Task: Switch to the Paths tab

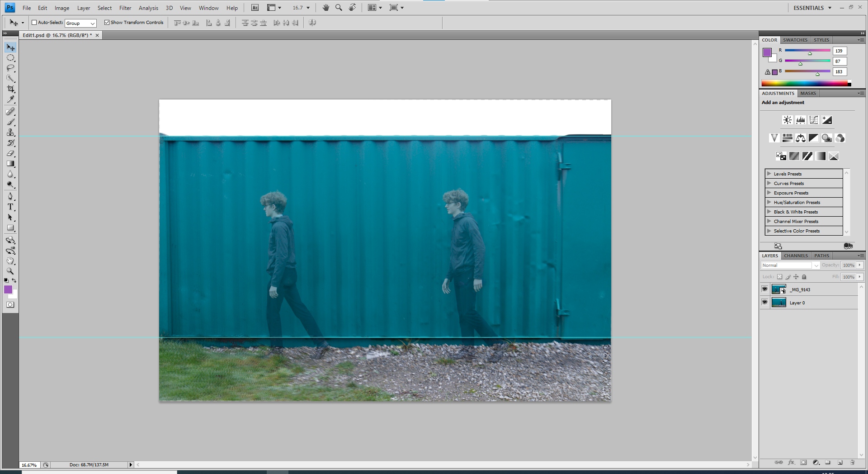Action: pos(821,256)
